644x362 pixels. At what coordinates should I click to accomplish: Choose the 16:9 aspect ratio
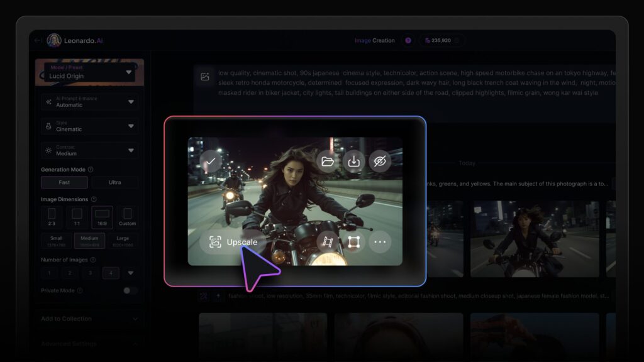(x=103, y=217)
